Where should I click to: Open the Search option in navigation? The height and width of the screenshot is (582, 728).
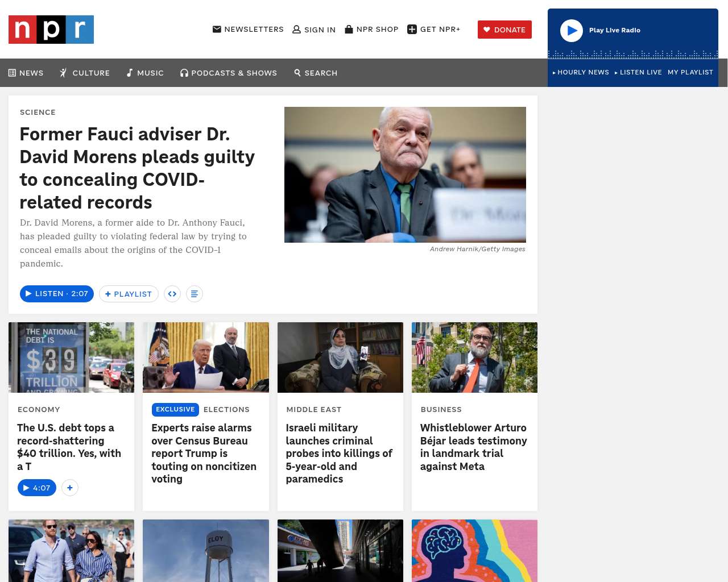316,73
